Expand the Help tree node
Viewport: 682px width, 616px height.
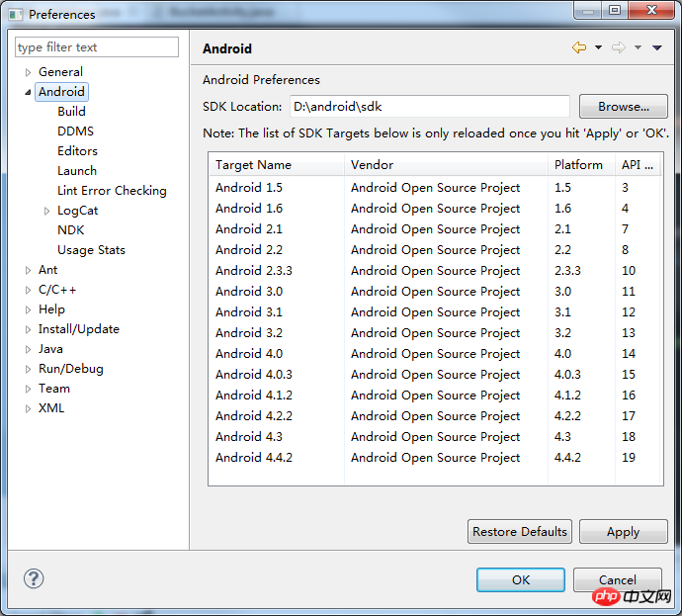(28, 309)
